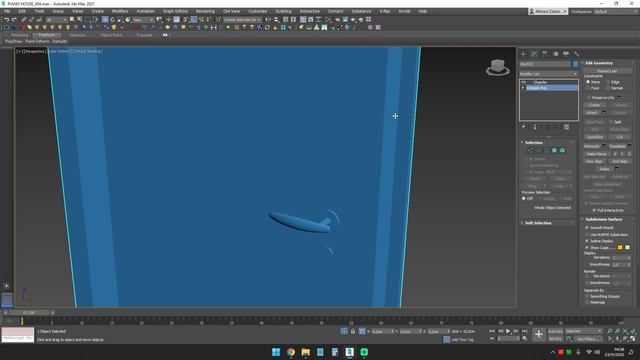
Task: Open the File menu
Action: (x=7, y=11)
